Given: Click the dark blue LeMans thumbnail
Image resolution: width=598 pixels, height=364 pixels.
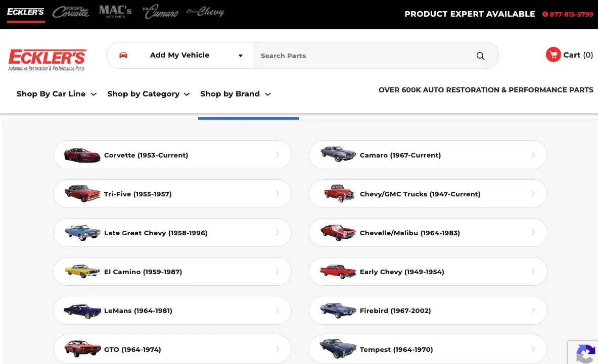Looking at the screenshot, I should (82, 311).
